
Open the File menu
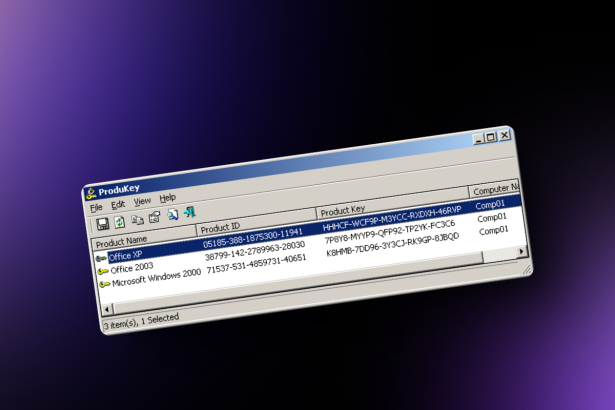tap(96, 207)
